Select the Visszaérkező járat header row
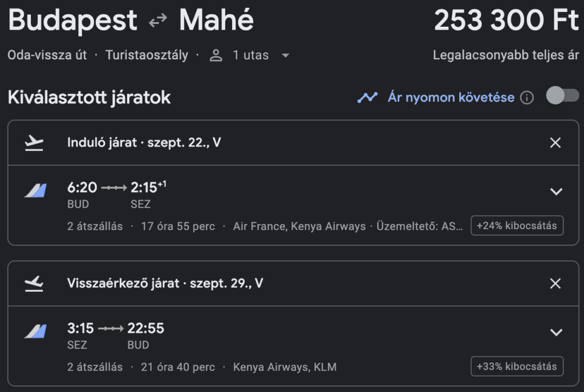The height and width of the screenshot is (392, 584). [x=293, y=284]
